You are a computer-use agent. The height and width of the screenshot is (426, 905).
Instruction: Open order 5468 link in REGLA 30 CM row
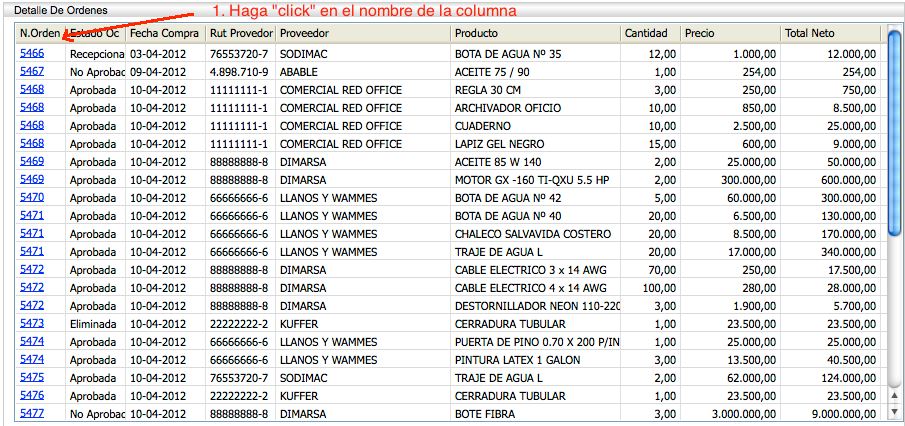click(32, 89)
